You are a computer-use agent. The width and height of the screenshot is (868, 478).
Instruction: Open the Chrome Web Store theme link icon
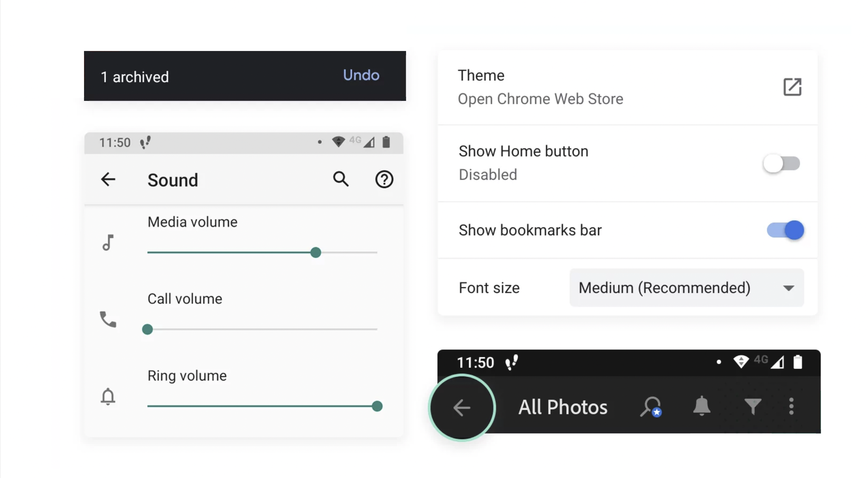792,87
